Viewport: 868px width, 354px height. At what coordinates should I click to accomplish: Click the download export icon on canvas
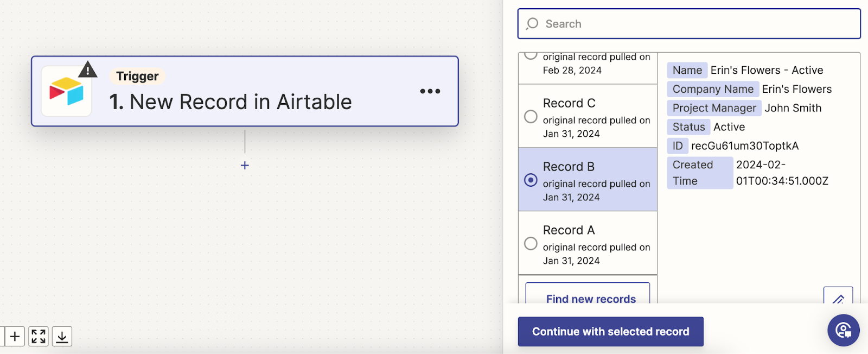[x=62, y=337]
